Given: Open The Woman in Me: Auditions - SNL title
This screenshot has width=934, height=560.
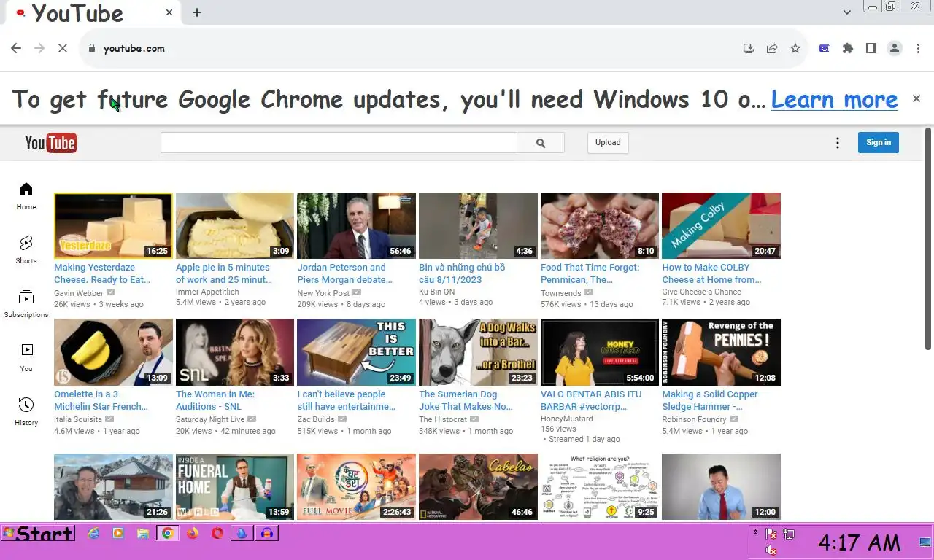Looking at the screenshot, I should [215, 400].
